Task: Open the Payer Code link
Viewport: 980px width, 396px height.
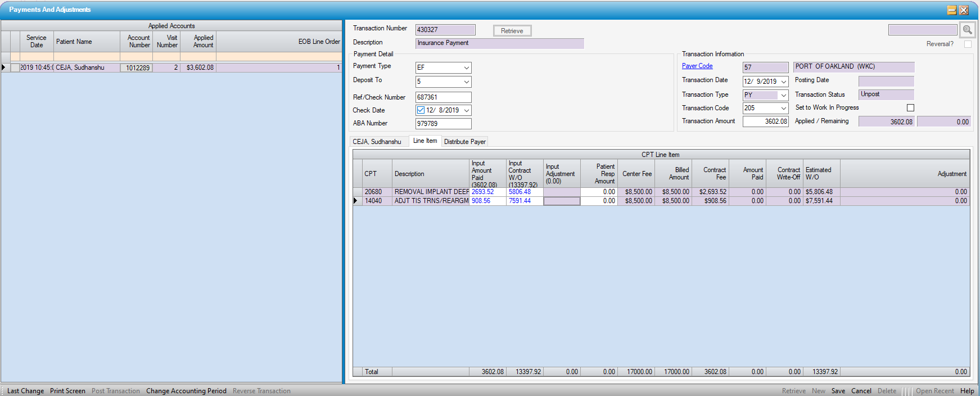Action: (697, 66)
